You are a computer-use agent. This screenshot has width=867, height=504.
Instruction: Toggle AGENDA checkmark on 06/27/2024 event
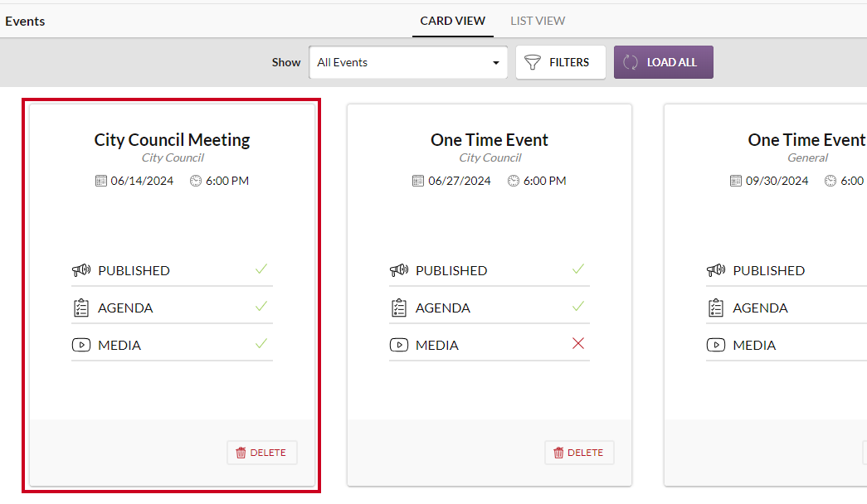coord(578,306)
